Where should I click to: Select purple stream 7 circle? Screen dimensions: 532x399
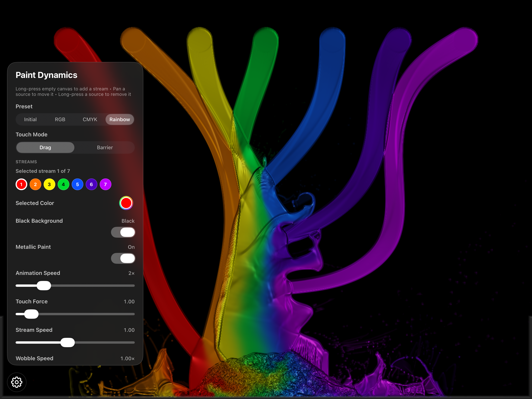click(x=105, y=184)
